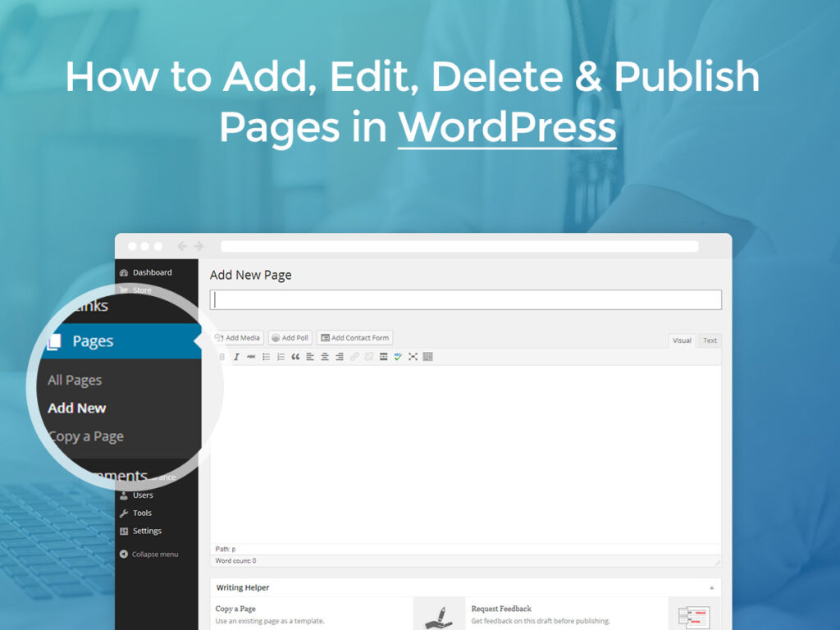Open the Add Media dialog
This screenshot has width=840, height=630.
click(237, 337)
